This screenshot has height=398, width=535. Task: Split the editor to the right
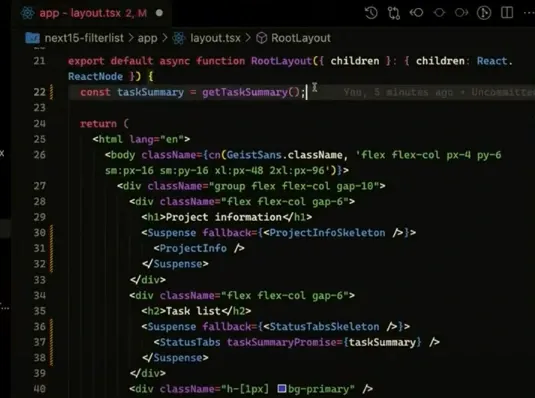tap(507, 13)
